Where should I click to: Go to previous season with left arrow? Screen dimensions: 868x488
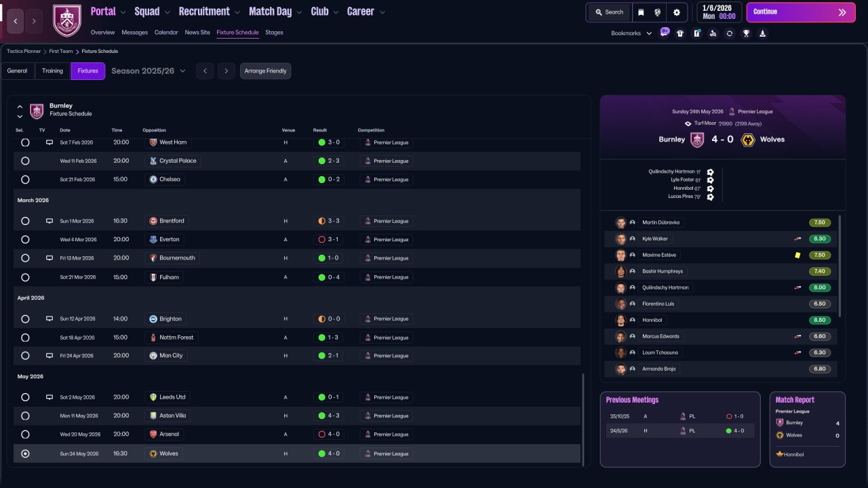tap(205, 71)
